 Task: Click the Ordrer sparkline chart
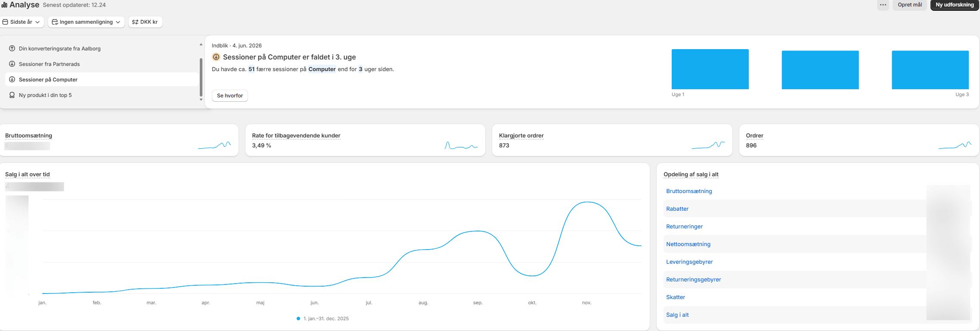955,145
